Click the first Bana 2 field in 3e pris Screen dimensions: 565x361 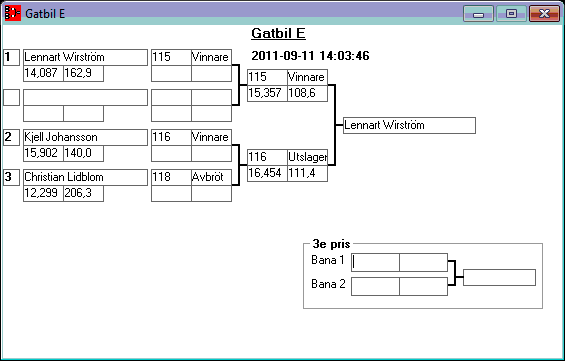pos(375,286)
